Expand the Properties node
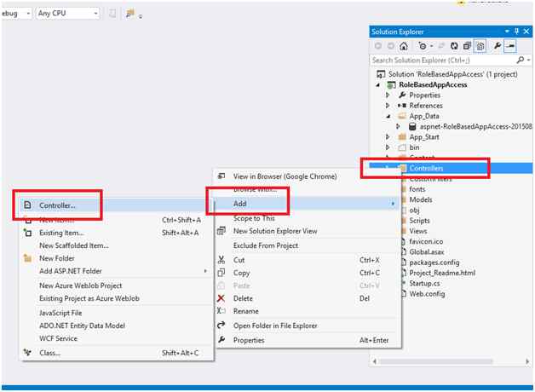 388,95
